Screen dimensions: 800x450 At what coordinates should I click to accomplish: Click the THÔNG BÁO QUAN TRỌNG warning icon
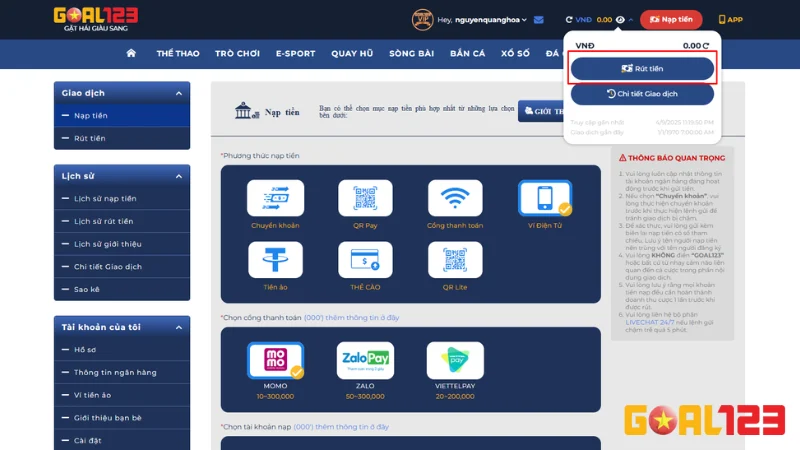coord(622,158)
